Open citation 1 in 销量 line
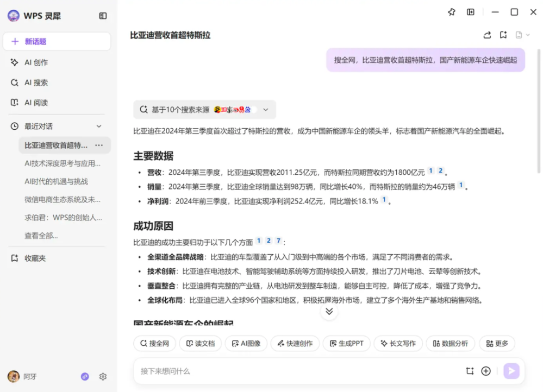Image resolution: width=543 pixels, height=392 pixels. pyautogui.click(x=461, y=185)
